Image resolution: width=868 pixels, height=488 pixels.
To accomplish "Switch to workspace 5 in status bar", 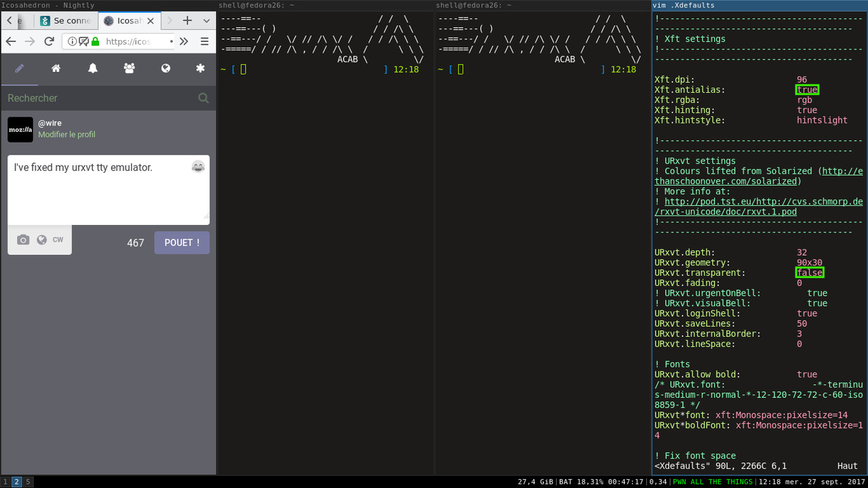I will tap(28, 482).
